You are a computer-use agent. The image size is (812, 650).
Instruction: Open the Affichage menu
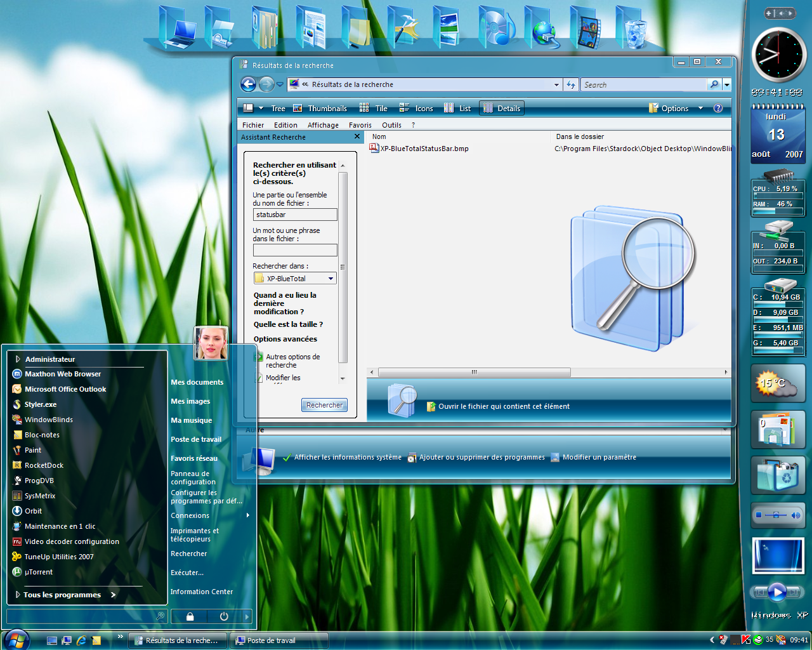323,125
